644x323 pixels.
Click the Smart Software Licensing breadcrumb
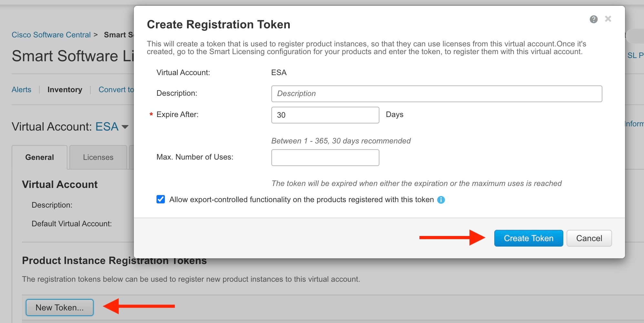pyautogui.click(x=118, y=35)
